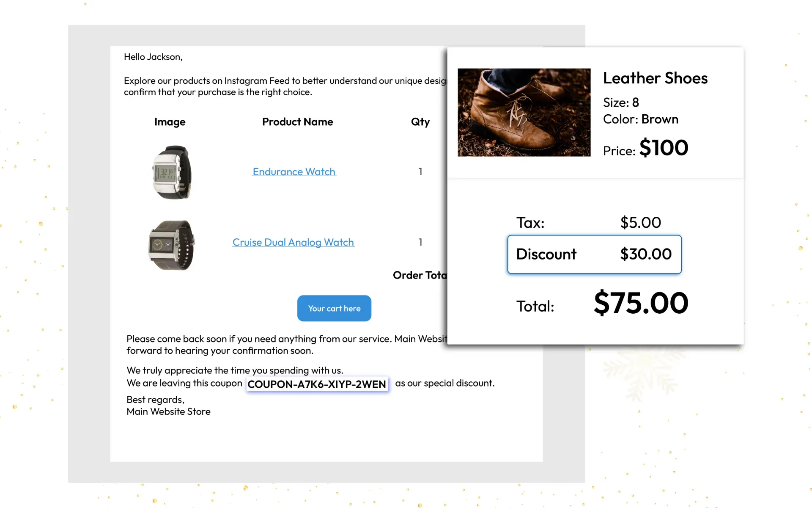Click the Product Name column header
The width and height of the screenshot is (812, 508).
(297, 122)
